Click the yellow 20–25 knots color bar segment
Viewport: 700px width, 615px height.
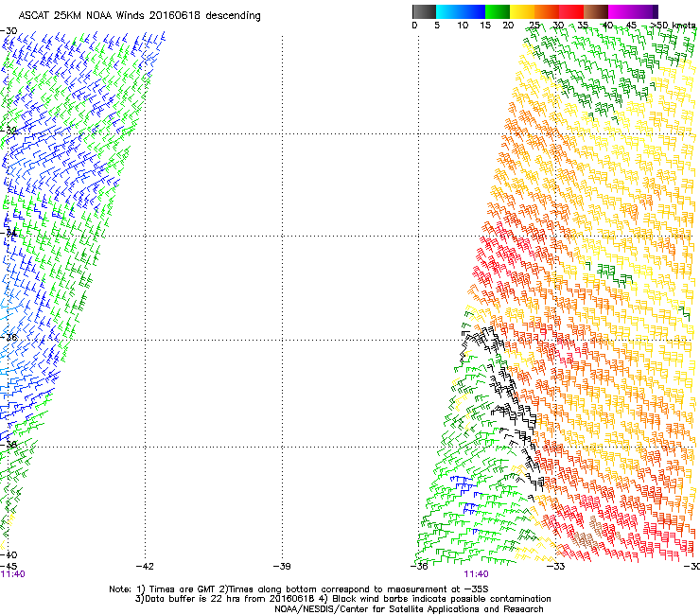522,11
